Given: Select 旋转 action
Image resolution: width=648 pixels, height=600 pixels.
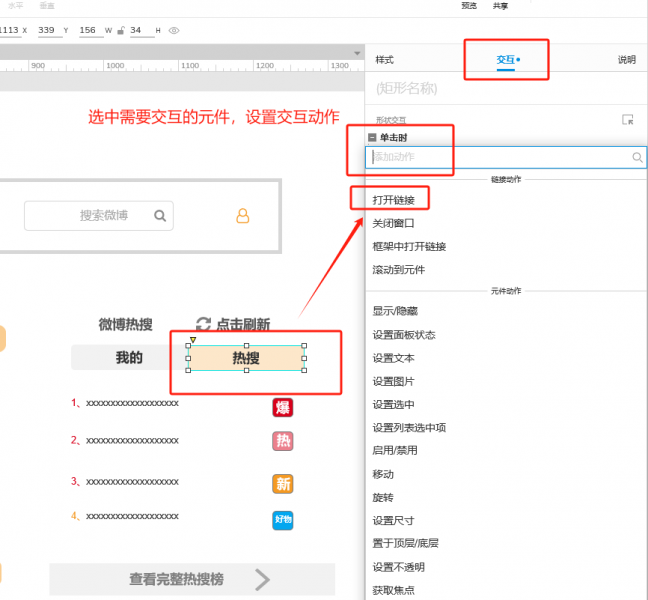Looking at the screenshot, I should coord(383,497).
